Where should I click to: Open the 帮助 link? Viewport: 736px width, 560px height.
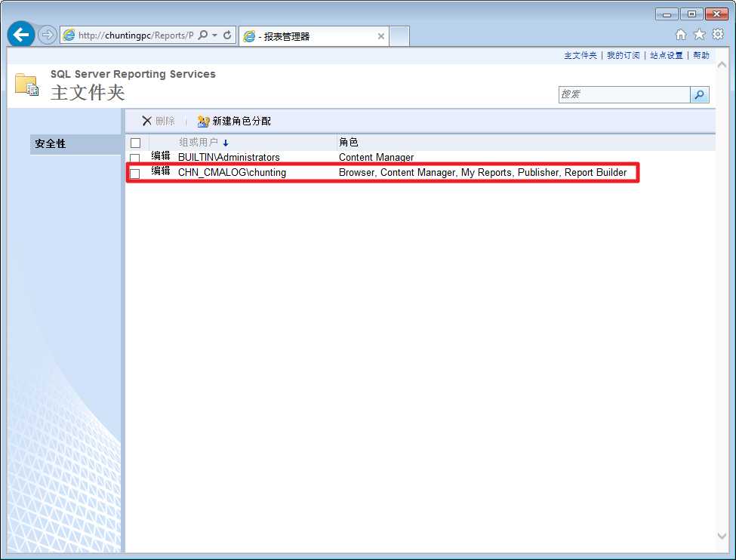pyautogui.click(x=701, y=55)
